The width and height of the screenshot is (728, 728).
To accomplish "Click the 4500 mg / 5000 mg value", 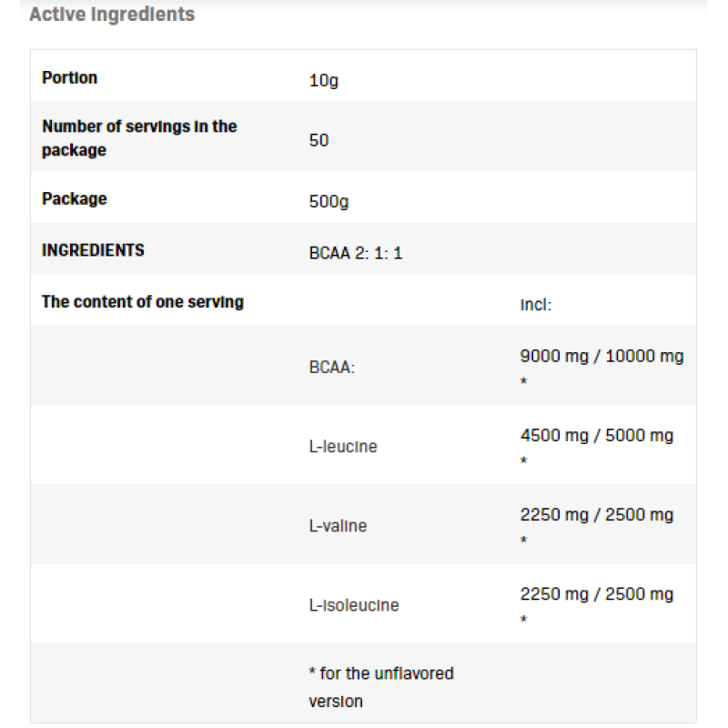I will [x=596, y=436].
